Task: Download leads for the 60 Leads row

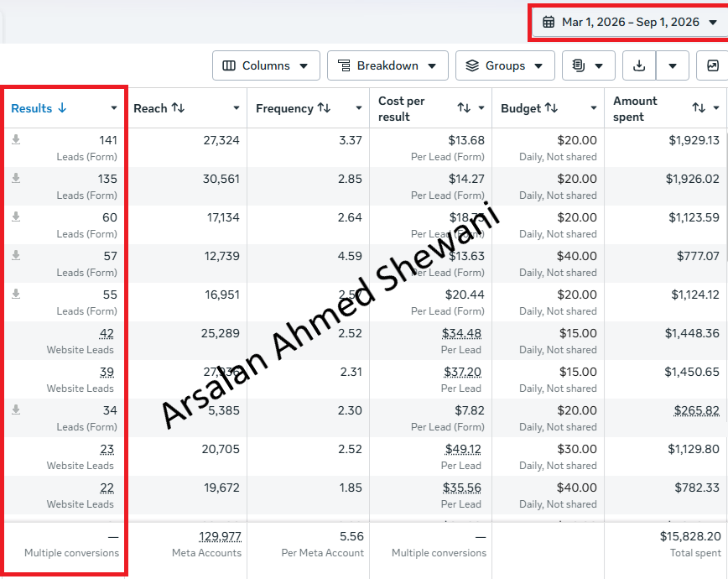Action: 16,216
